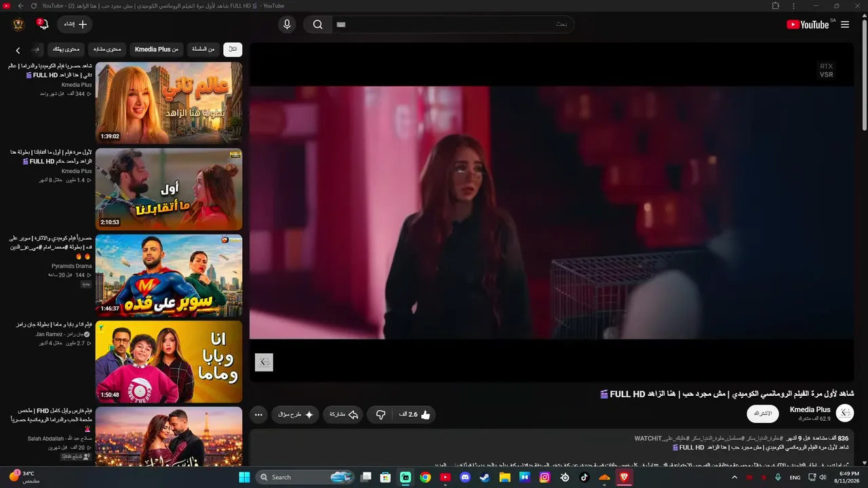
Task: Open Microsoft Store from the taskbar
Action: point(385,477)
